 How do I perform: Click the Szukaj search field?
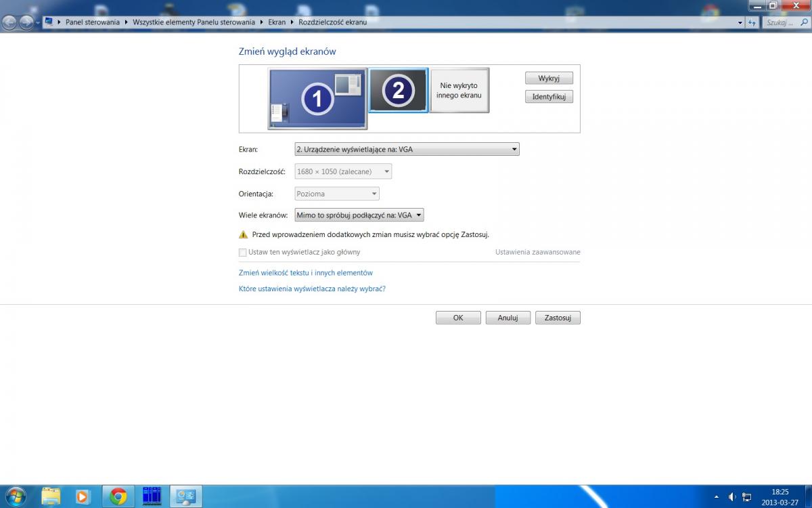click(x=785, y=22)
